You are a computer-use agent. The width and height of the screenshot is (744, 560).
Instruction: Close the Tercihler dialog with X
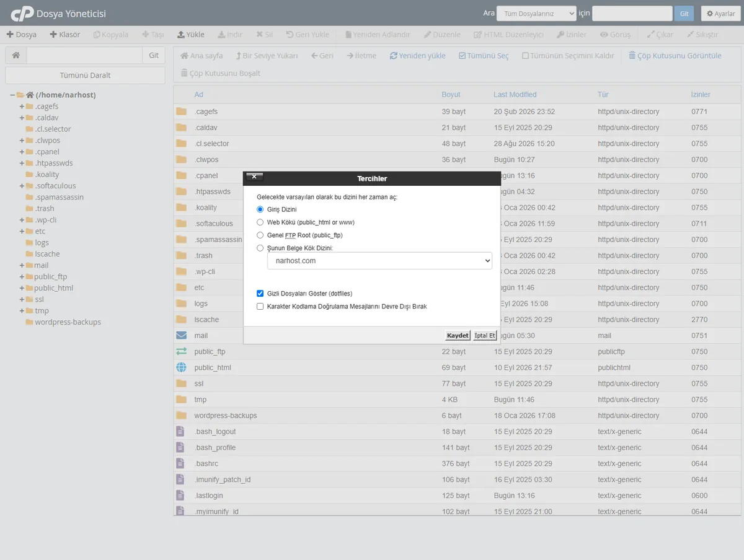click(254, 177)
